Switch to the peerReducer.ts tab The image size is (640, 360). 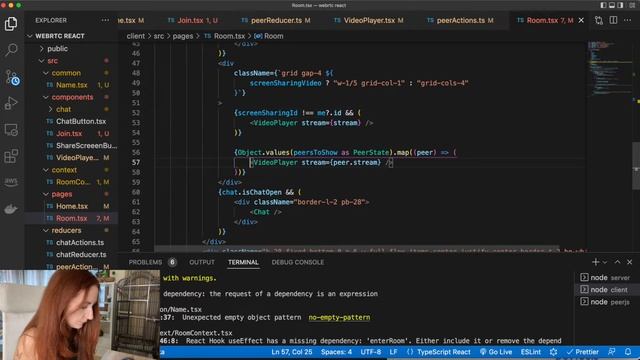click(x=276, y=20)
